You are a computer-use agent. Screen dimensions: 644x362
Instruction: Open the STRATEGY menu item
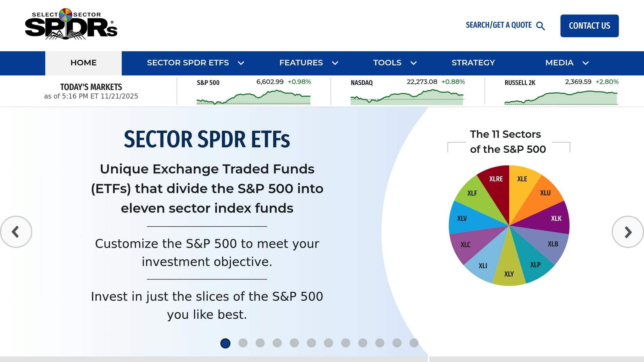point(473,63)
